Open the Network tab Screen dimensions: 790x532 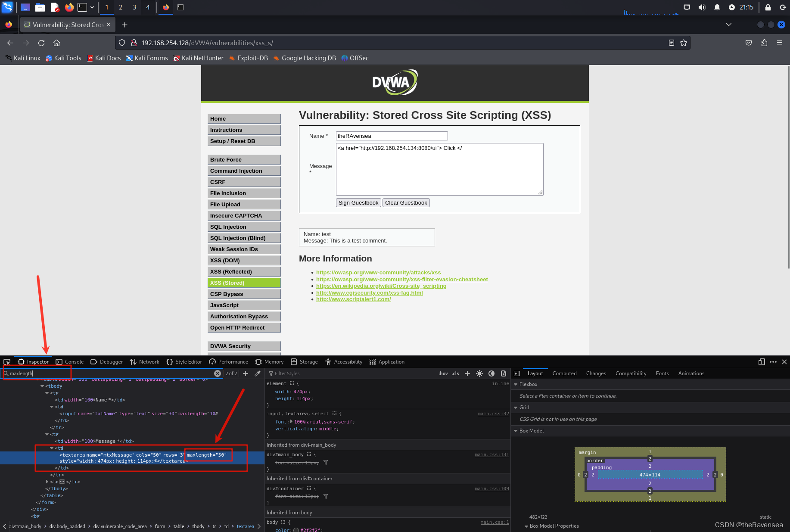pos(145,362)
